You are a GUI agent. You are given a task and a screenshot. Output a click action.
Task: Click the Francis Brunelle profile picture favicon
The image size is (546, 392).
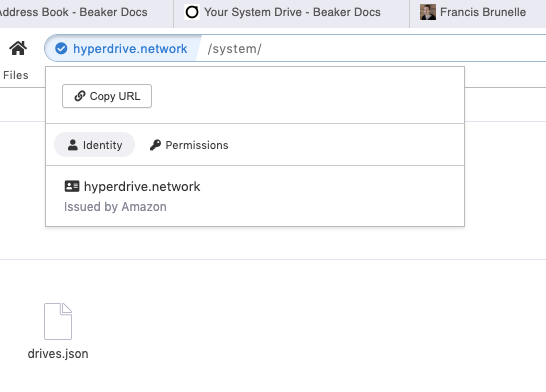tap(428, 12)
